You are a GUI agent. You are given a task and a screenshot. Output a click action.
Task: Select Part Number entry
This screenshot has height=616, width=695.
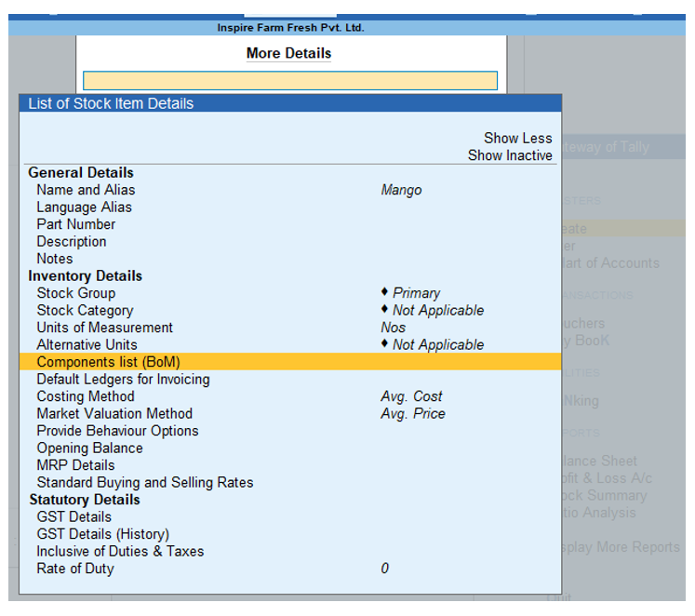point(290,224)
